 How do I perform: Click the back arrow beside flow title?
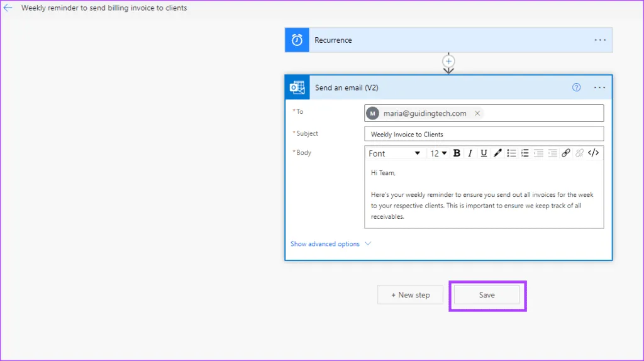pos(8,8)
